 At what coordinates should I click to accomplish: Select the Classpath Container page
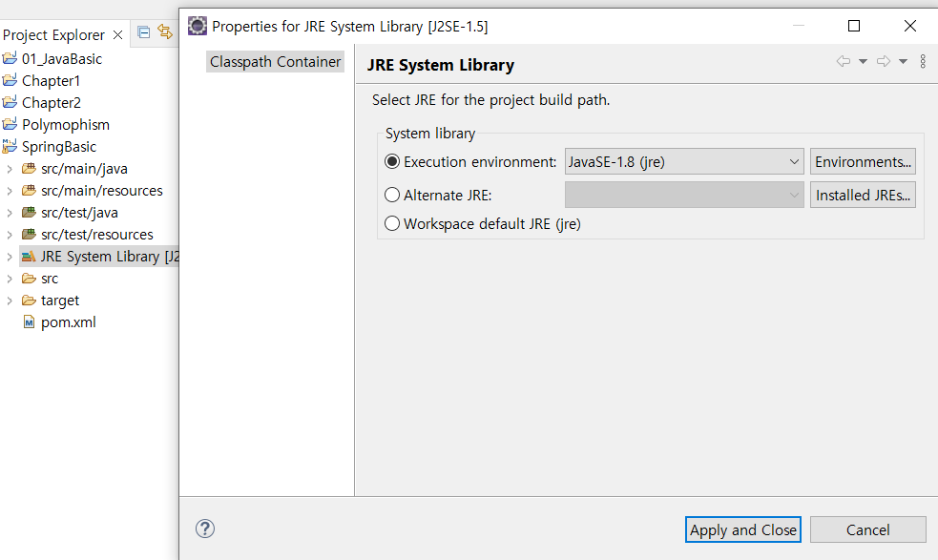click(x=275, y=62)
